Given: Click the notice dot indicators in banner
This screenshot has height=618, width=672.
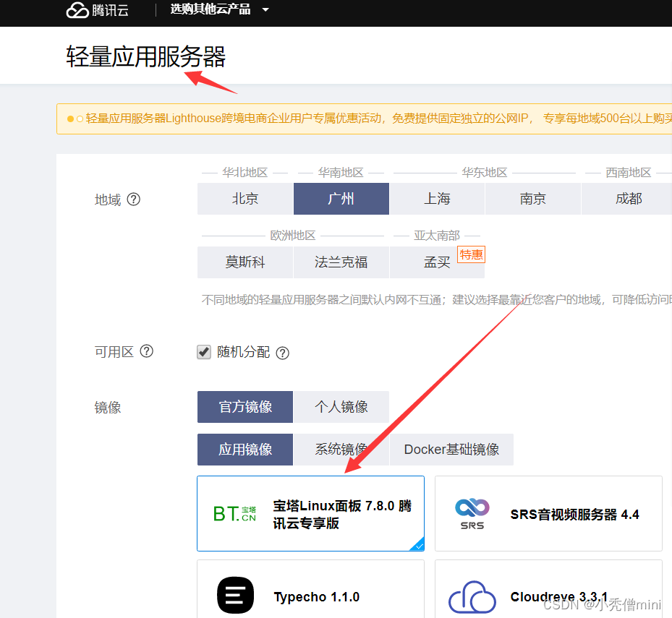Looking at the screenshot, I should [75, 119].
